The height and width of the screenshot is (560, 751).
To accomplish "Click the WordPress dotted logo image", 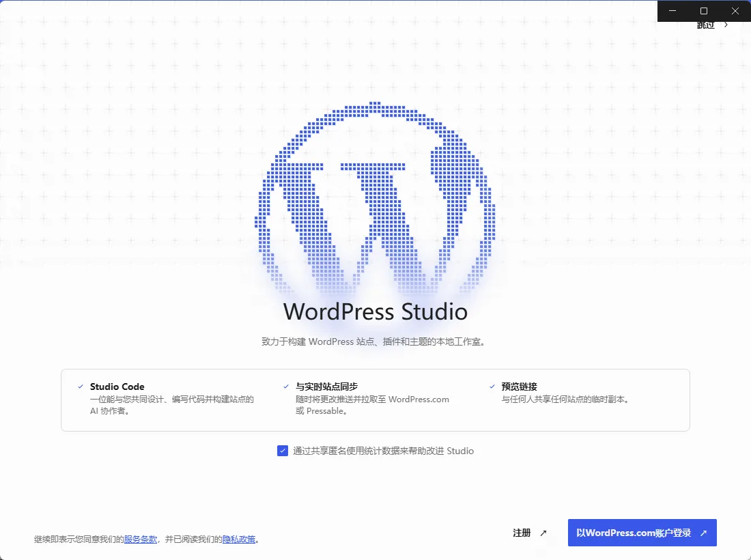I will click(x=375, y=198).
